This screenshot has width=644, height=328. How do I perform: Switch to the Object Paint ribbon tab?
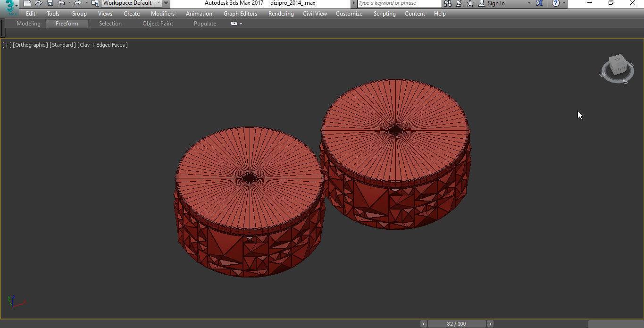click(158, 24)
